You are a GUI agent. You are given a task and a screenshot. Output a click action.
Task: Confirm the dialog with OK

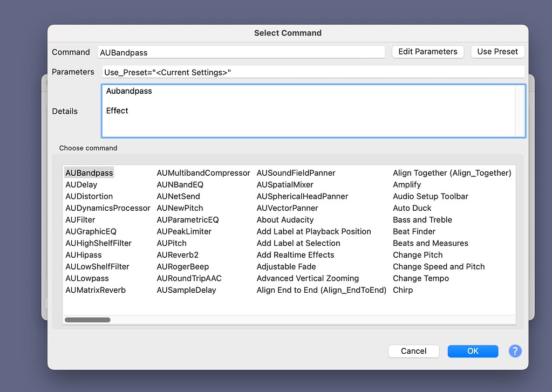tap(472, 351)
